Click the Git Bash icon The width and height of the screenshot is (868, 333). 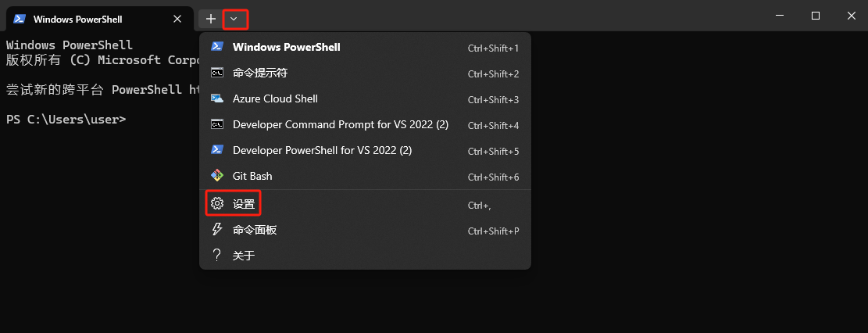pos(217,176)
